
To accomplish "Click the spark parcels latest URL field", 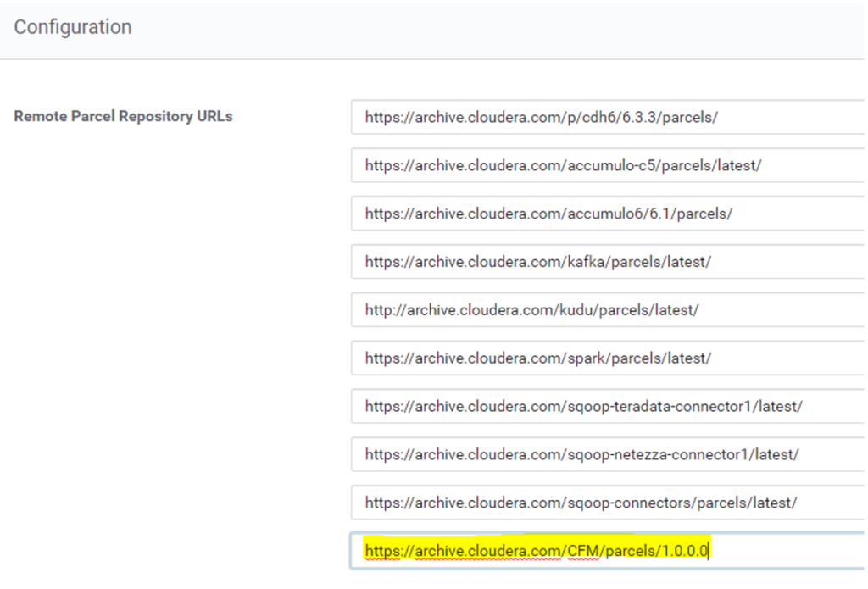I will click(608, 358).
